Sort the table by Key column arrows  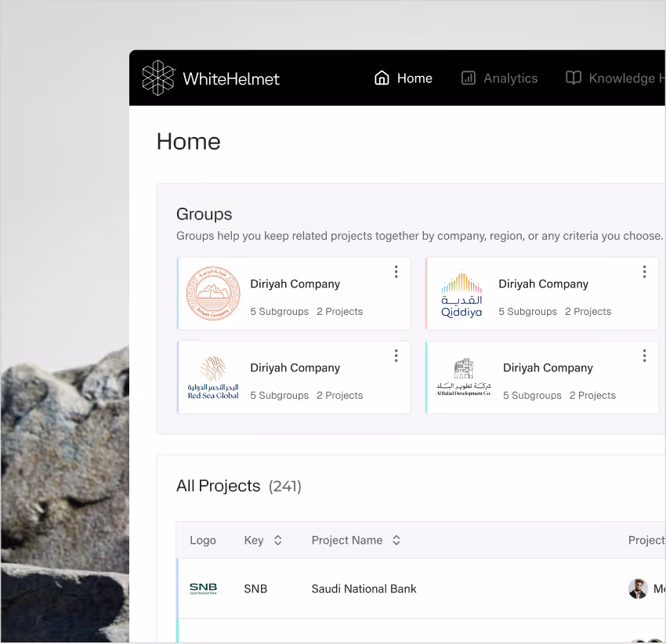[278, 541]
